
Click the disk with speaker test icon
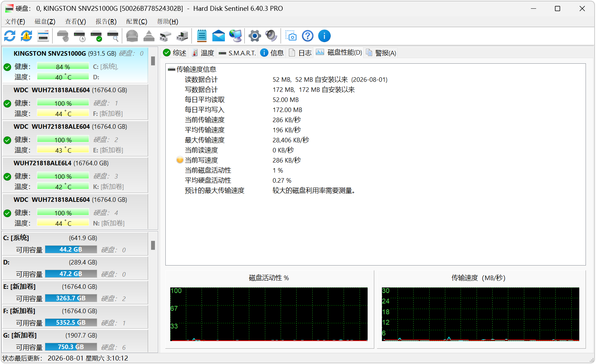pos(63,36)
